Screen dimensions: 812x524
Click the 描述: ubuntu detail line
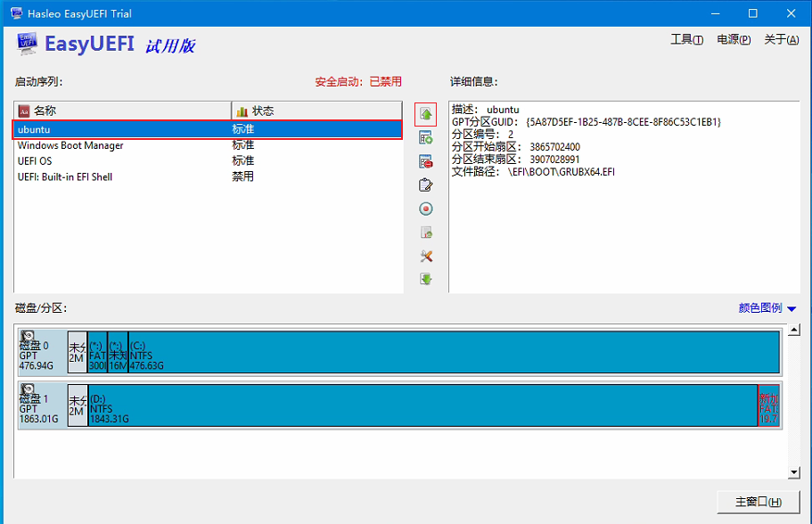pos(485,110)
